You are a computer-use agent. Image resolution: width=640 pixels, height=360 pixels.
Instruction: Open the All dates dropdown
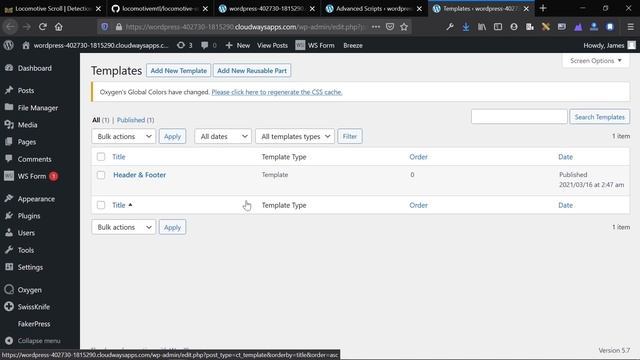coord(223,136)
